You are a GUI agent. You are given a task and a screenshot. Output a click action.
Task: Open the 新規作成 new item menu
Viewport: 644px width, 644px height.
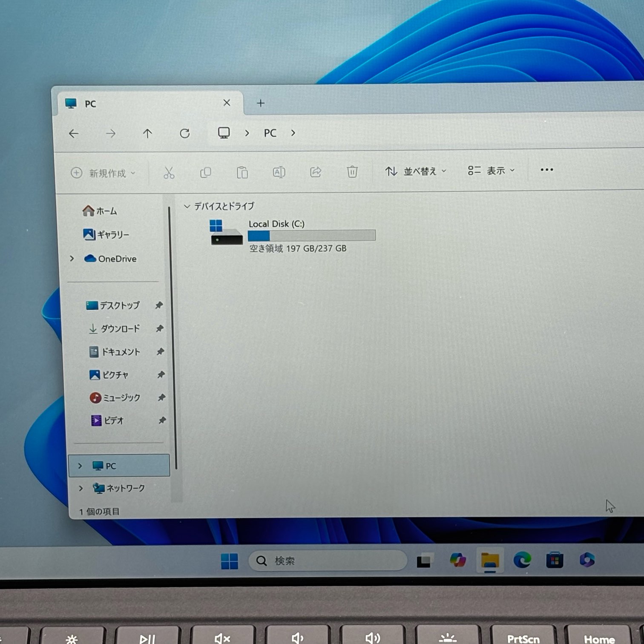tap(103, 173)
